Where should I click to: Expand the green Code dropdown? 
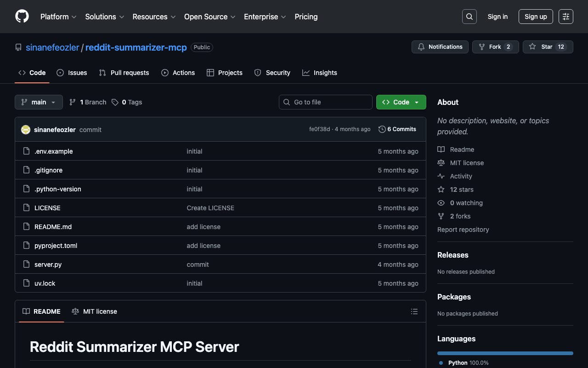[401, 102]
